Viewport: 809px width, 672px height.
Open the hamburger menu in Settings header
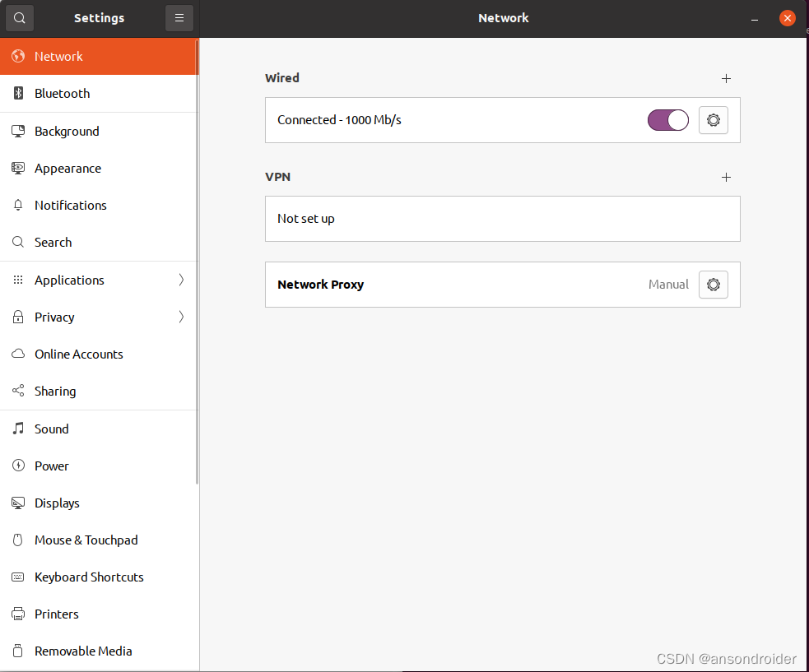click(179, 18)
